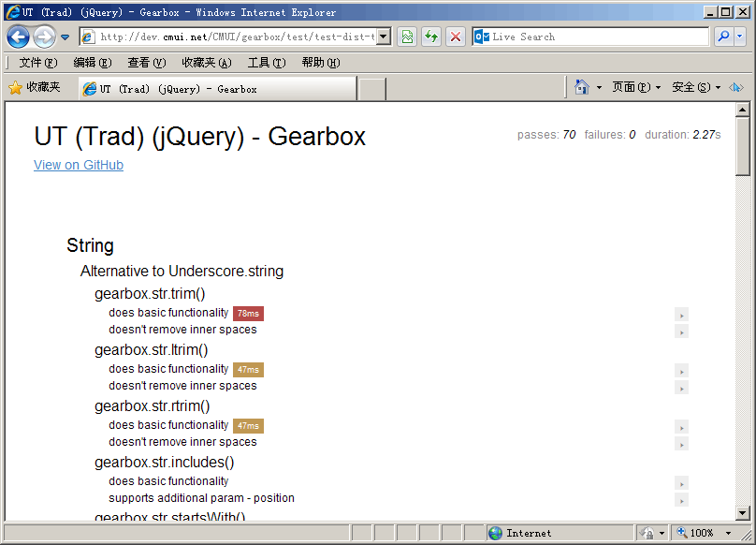The image size is (756, 545).
Task: Click the duration: 2.27s text
Action: point(683,135)
